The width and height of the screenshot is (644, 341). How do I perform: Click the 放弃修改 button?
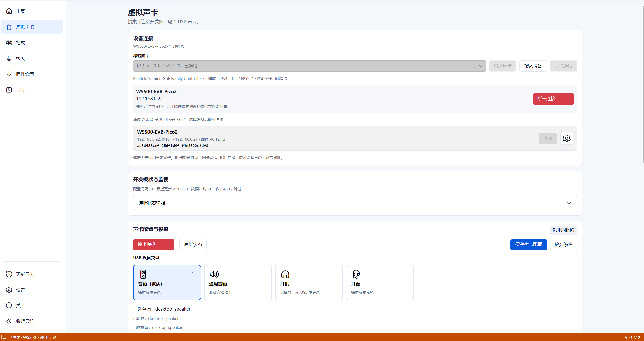pyautogui.click(x=563, y=245)
